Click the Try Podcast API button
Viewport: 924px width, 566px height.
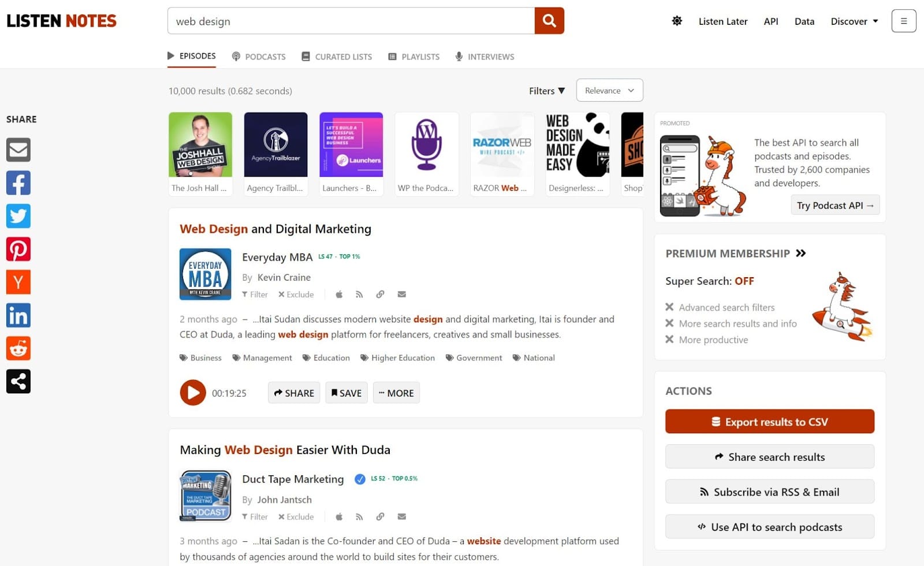click(834, 206)
